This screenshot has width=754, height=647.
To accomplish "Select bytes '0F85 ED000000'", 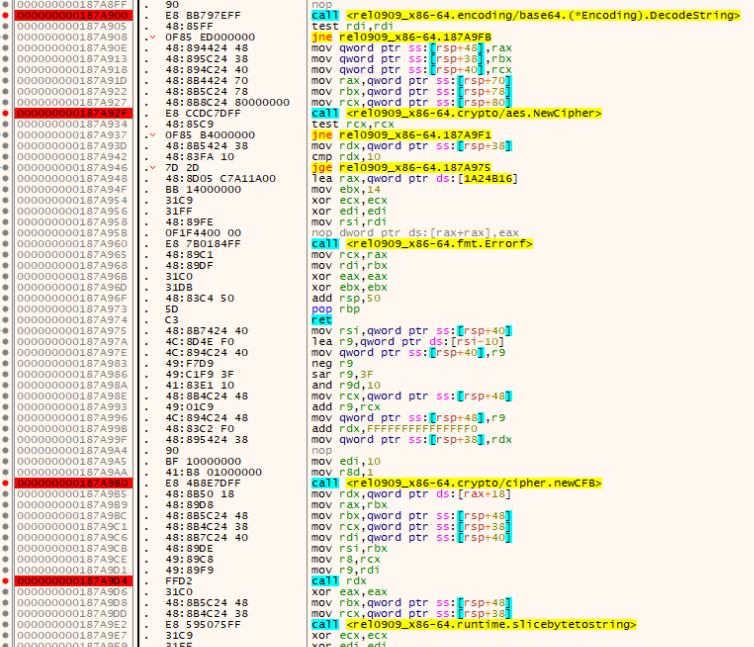I will click(210, 37).
